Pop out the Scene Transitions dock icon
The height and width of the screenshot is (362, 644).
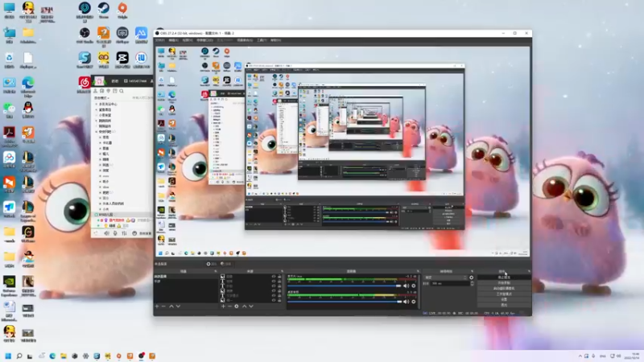pos(472,271)
